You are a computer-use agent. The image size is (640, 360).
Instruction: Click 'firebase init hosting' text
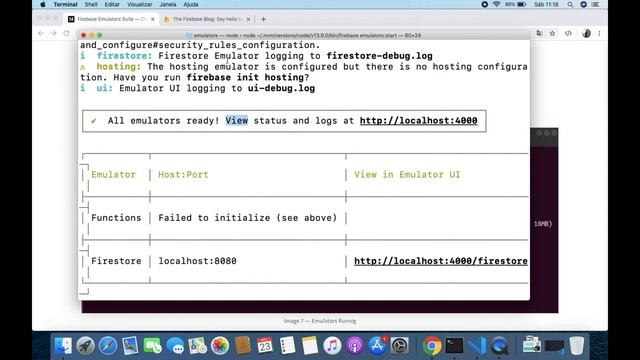pyautogui.click(x=245, y=78)
